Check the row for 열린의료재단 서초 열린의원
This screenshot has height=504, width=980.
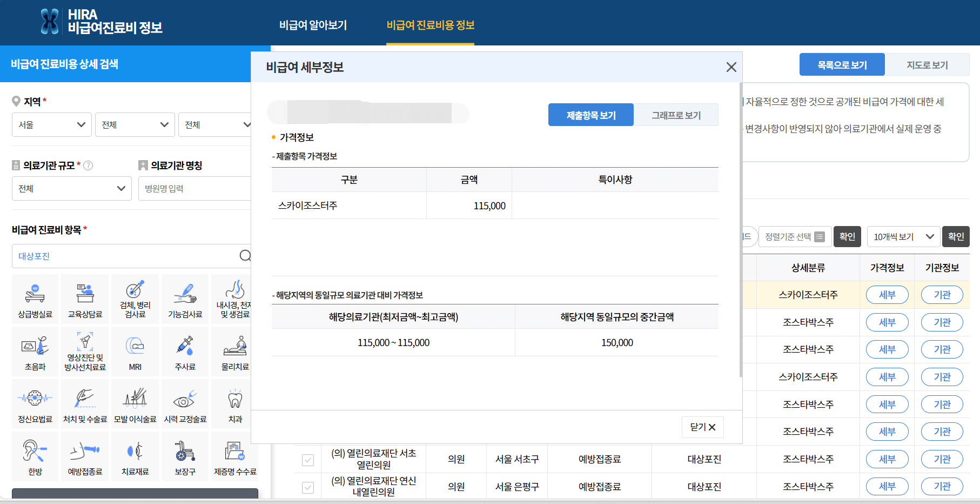click(308, 459)
